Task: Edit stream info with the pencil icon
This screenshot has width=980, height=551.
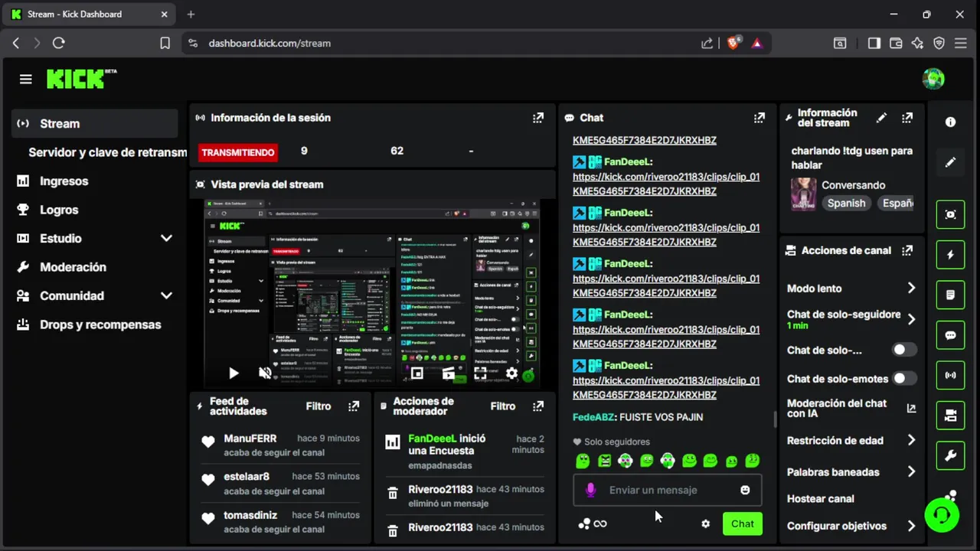Action: (x=881, y=118)
